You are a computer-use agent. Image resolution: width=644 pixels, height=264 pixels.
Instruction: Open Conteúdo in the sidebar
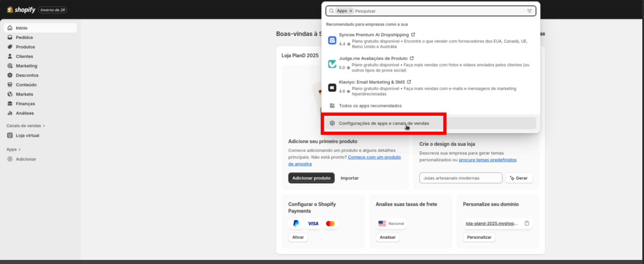pyautogui.click(x=40, y=85)
